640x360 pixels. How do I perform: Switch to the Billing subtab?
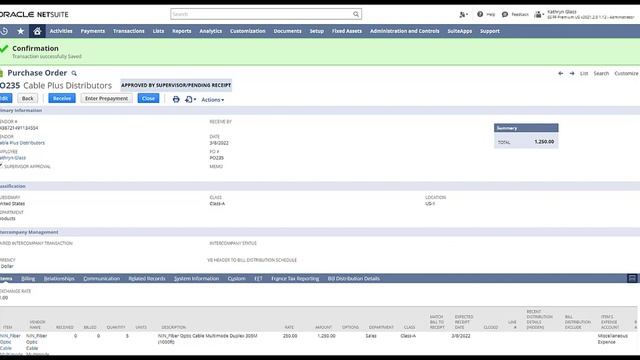point(28,278)
